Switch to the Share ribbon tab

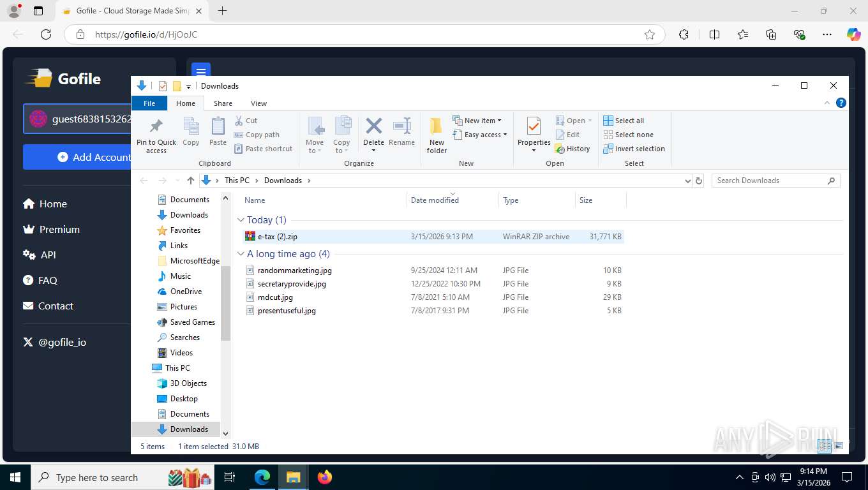(223, 103)
